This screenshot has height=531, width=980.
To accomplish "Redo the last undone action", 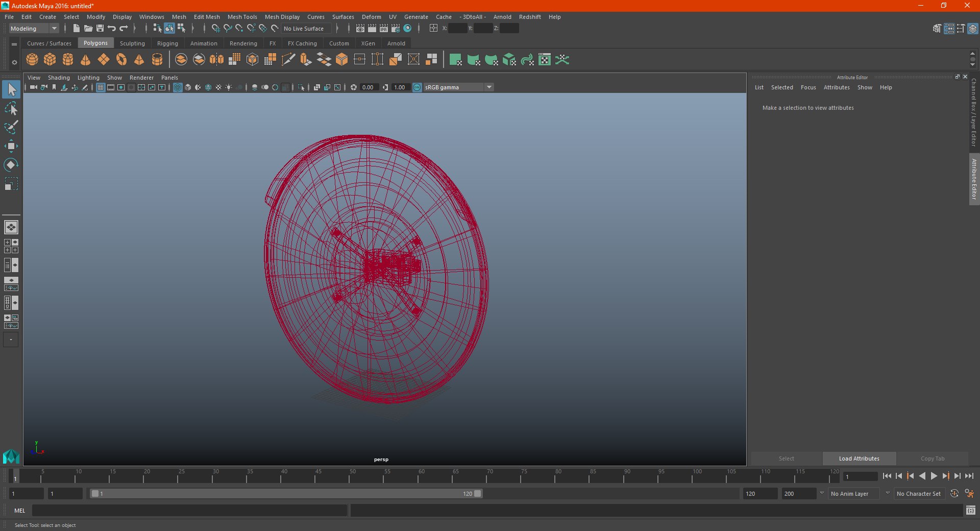I will tap(124, 29).
